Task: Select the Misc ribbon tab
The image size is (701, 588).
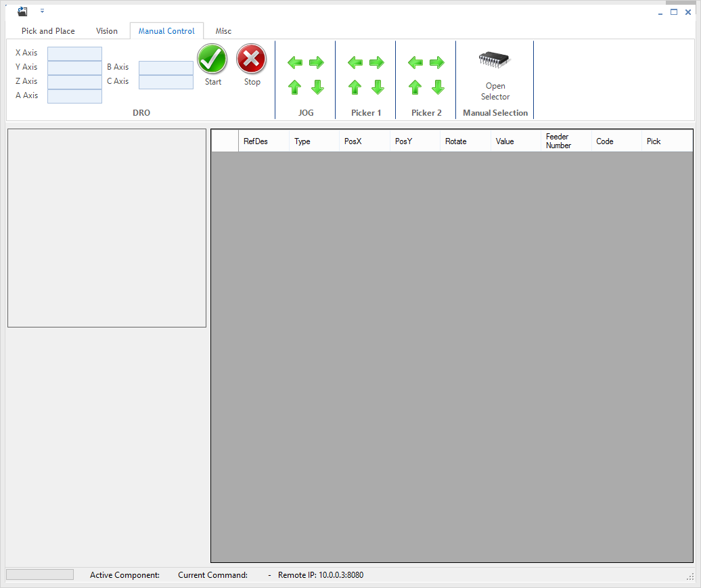Action: (223, 31)
